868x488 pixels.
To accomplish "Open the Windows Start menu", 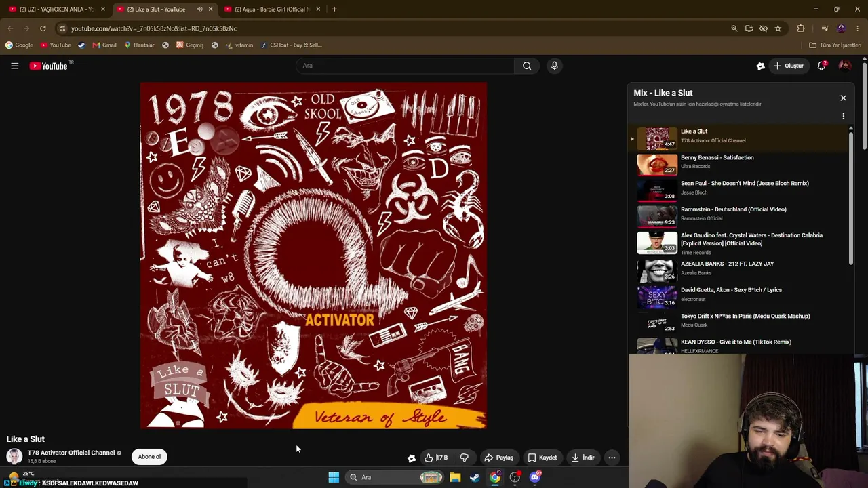I will pos(334,477).
